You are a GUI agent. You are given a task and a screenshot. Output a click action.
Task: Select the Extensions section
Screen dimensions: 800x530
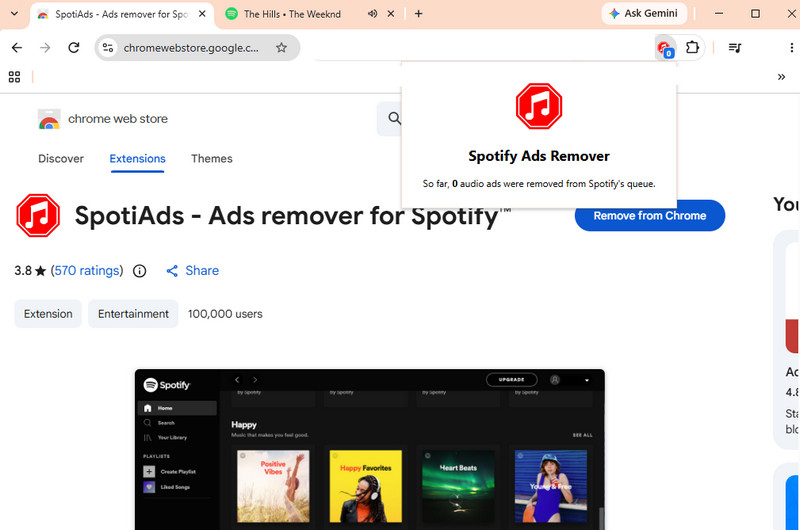pyautogui.click(x=137, y=159)
